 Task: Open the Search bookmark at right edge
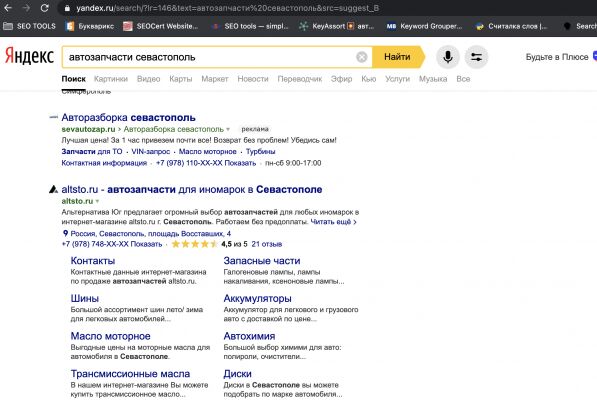(580, 26)
